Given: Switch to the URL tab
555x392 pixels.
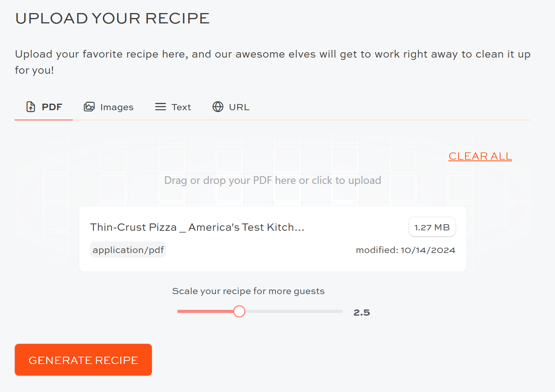Looking at the screenshot, I should [239, 107].
